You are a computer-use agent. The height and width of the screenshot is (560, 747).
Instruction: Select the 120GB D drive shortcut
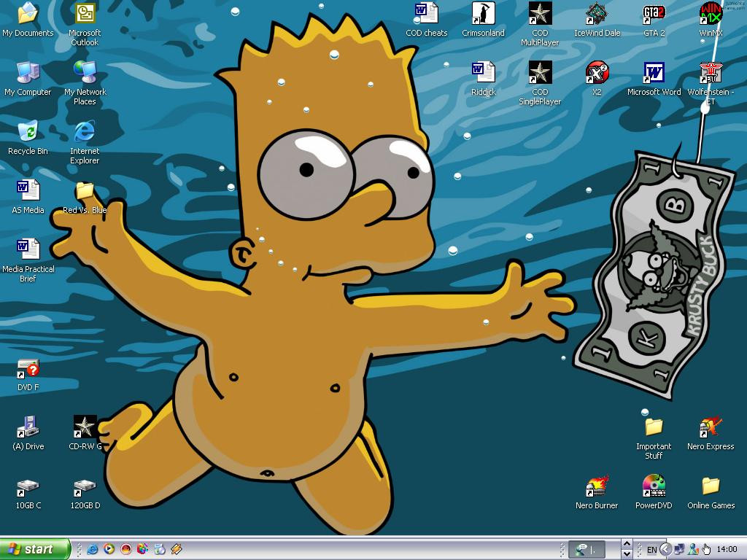[85, 494]
